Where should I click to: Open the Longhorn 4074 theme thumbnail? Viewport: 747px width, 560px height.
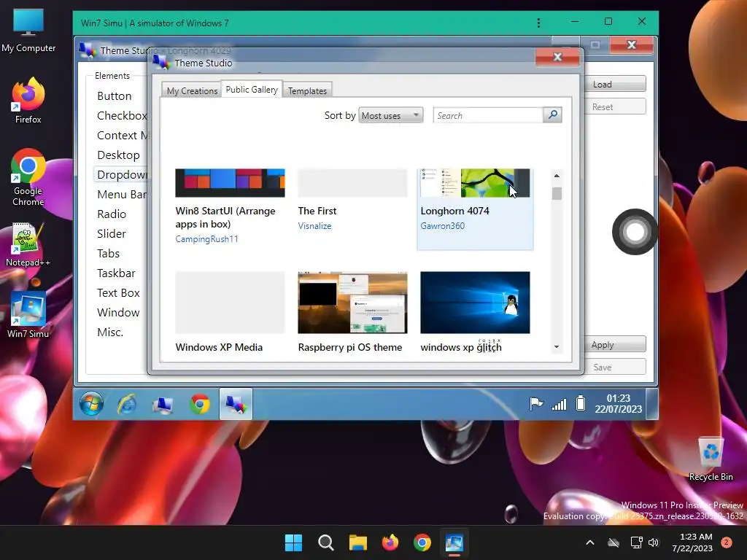click(475, 183)
